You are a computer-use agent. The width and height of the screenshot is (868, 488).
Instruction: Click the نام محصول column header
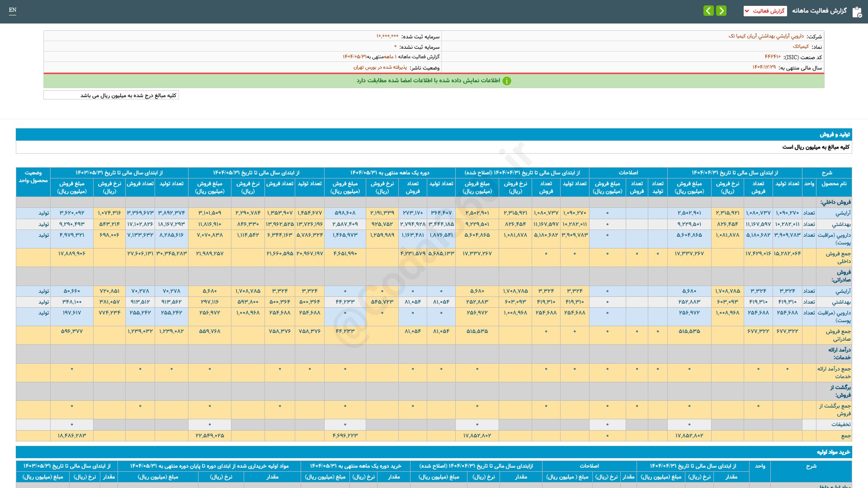(834, 184)
